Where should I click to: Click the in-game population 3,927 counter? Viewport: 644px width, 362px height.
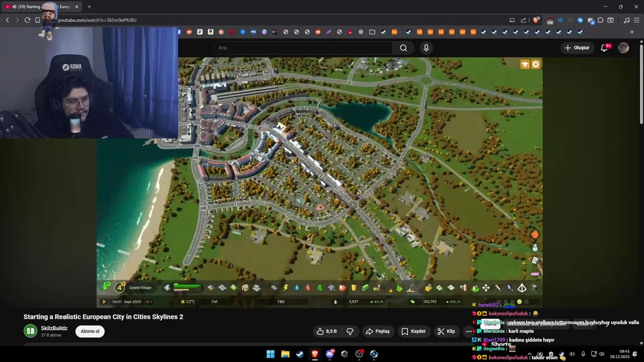pos(353,302)
